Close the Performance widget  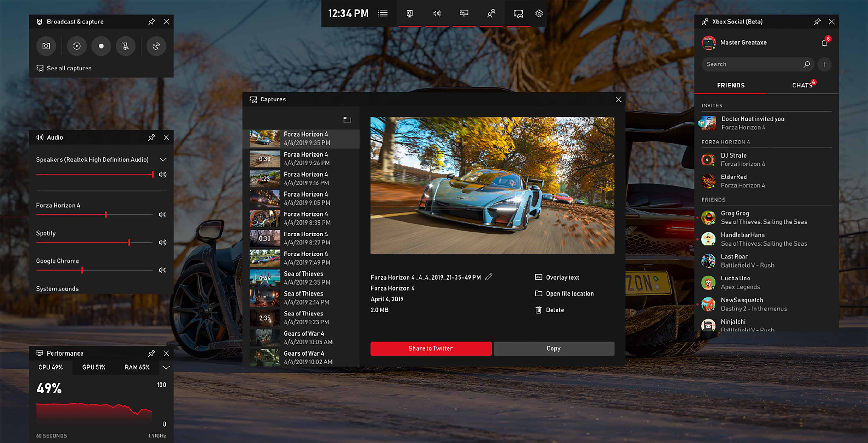(x=166, y=353)
